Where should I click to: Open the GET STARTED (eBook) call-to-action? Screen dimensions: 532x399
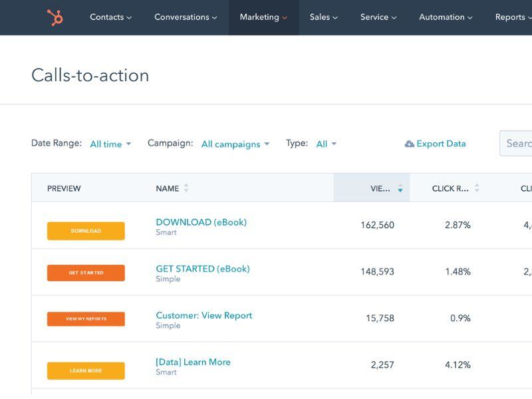[203, 269]
